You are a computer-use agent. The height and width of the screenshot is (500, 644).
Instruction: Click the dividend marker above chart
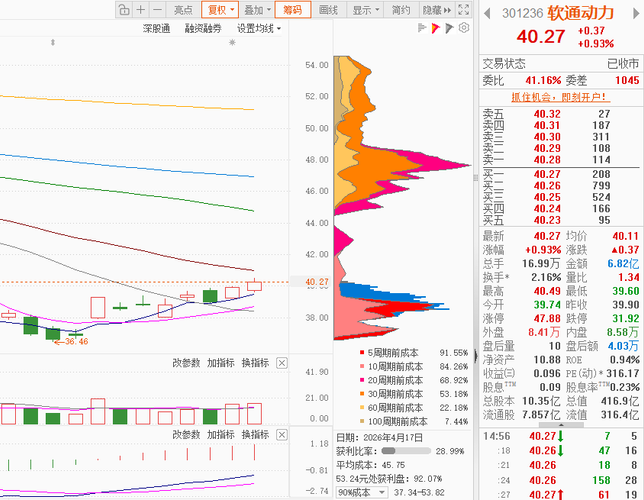pyautogui.click(x=53, y=42)
